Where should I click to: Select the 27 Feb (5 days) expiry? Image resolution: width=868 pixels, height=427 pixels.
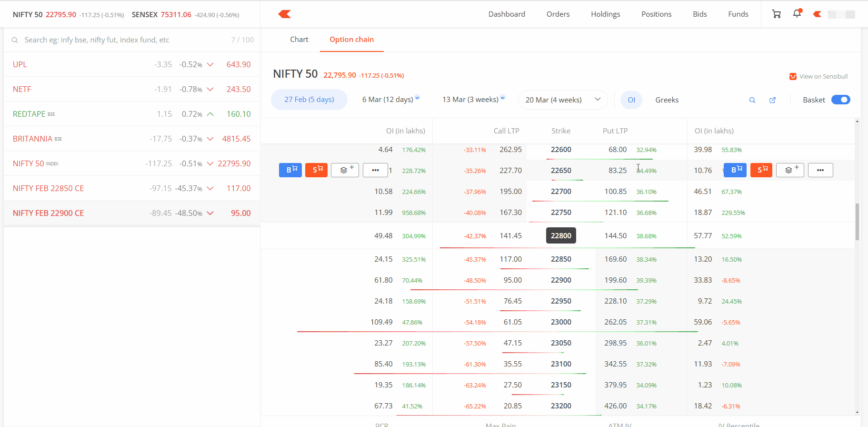click(309, 100)
